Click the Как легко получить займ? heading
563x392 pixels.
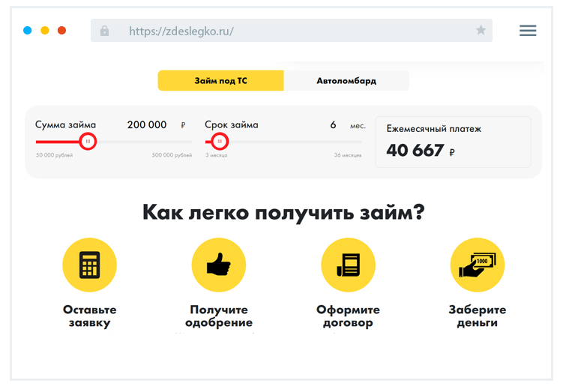[283, 213]
